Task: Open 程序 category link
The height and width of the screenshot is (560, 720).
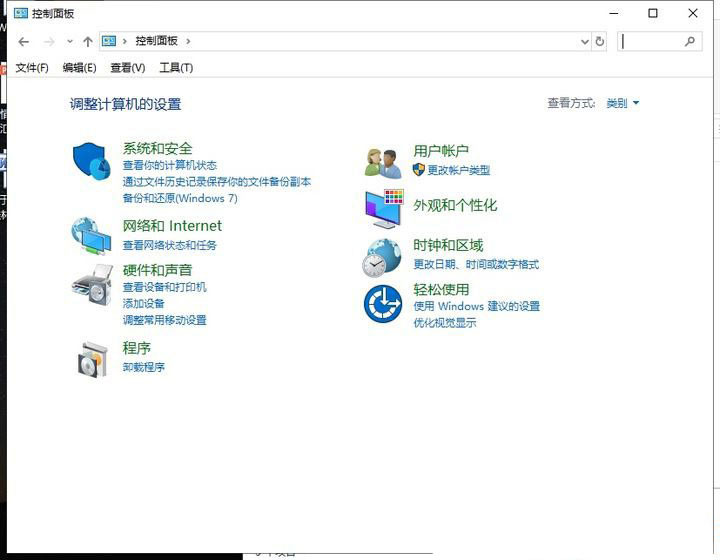Action: click(136, 348)
